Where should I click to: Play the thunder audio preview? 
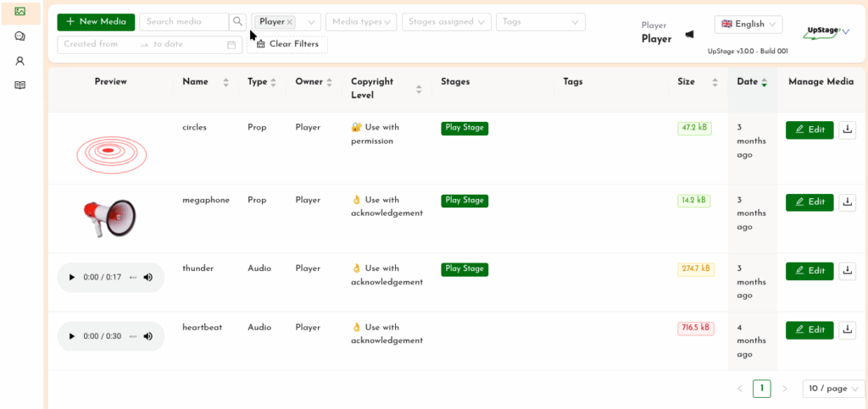pos(71,278)
